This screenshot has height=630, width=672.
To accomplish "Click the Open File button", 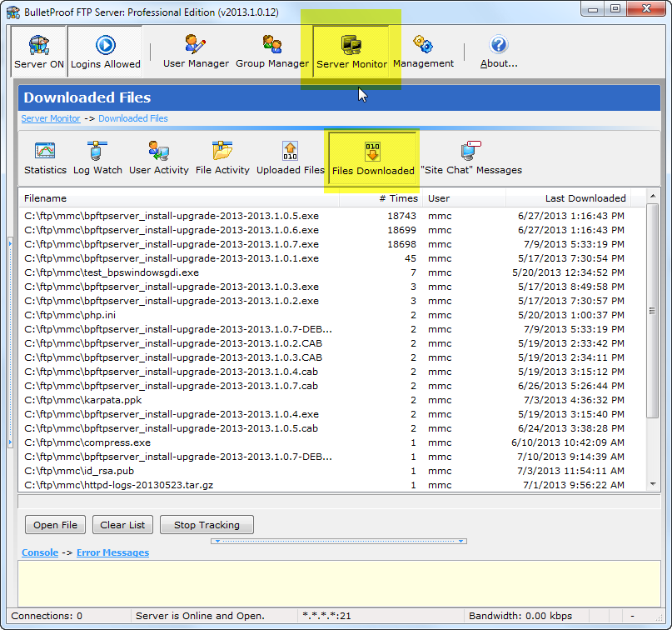I will pyautogui.click(x=55, y=525).
